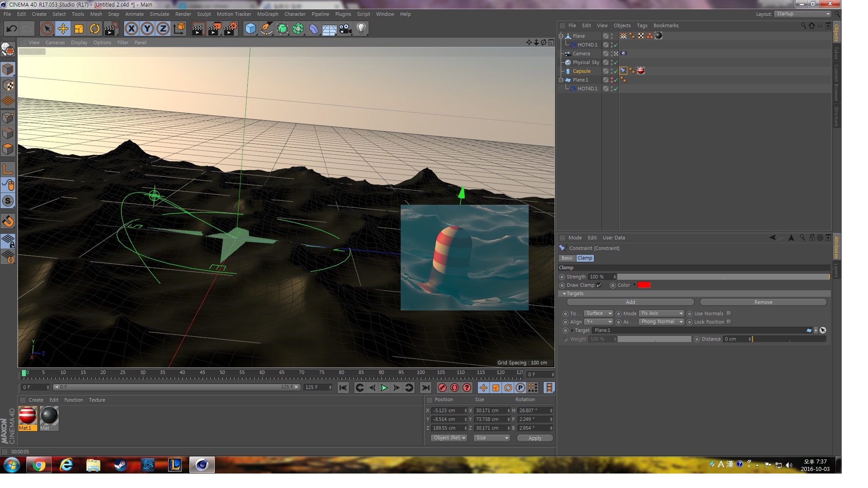The height and width of the screenshot is (488, 868).
Task: Select the Rotate tool
Action: coord(95,29)
